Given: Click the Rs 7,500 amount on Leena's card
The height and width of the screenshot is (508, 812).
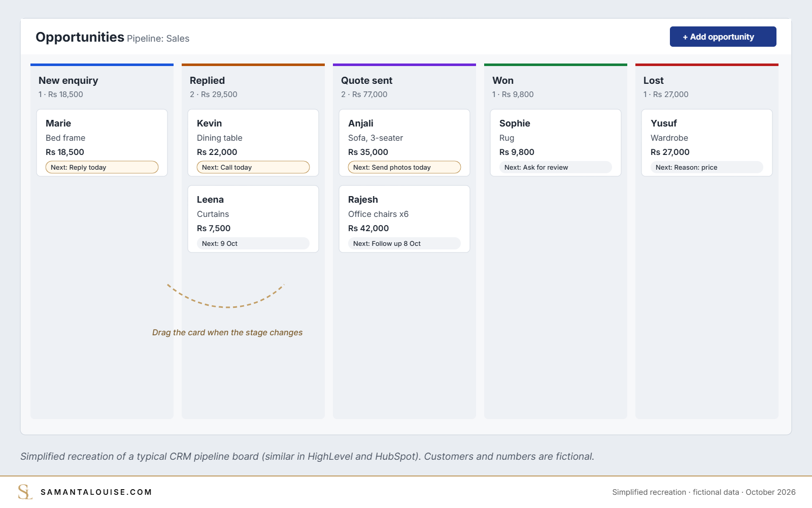Looking at the screenshot, I should tap(214, 228).
